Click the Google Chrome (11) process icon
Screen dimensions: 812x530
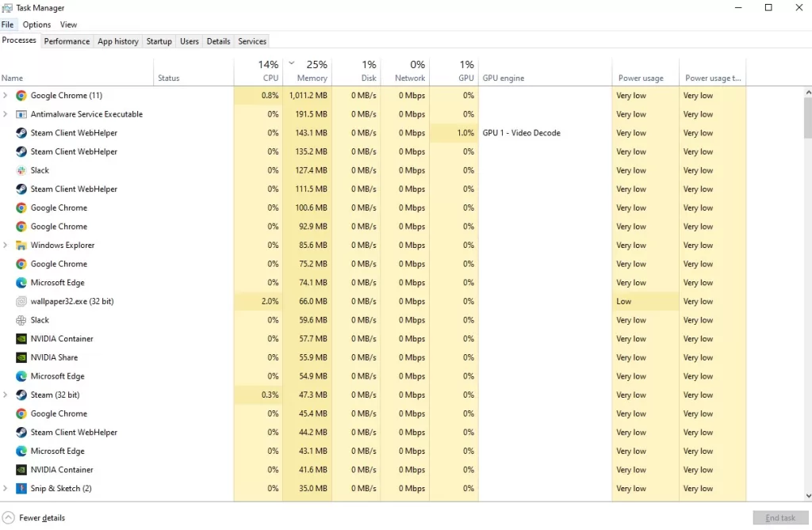(x=21, y=96)
